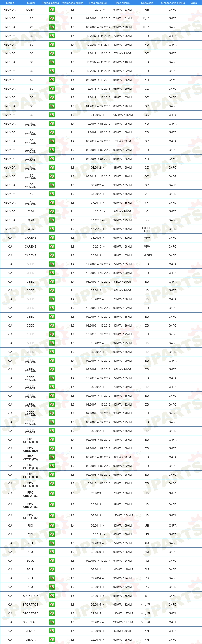Image resolution: width=202 pixels, height=644 pixels.
Task: Select the SL body cell
Action: click(x=147, y=596)
